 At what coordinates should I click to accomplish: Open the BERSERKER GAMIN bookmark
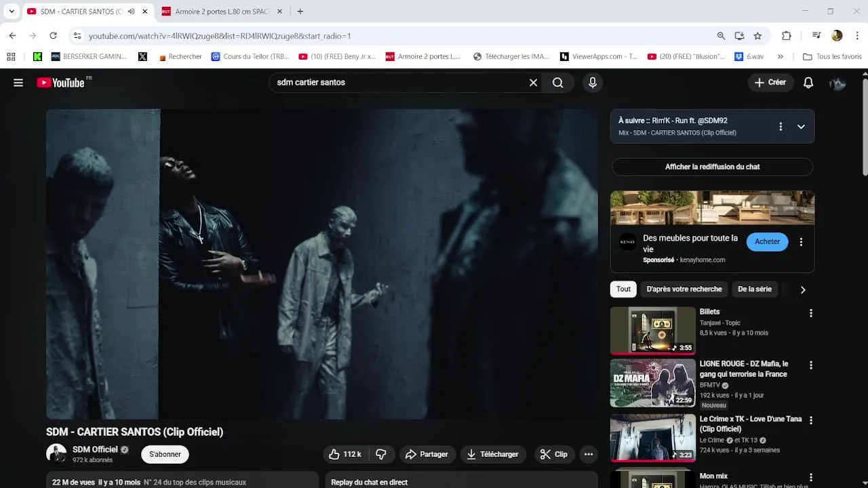coord(90,56)
